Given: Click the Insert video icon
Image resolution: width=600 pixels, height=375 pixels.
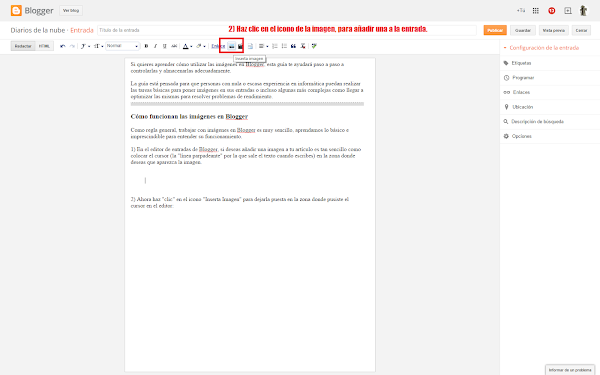Looking at the screenshot, I should pyautogui.click(x=240, y=46).
